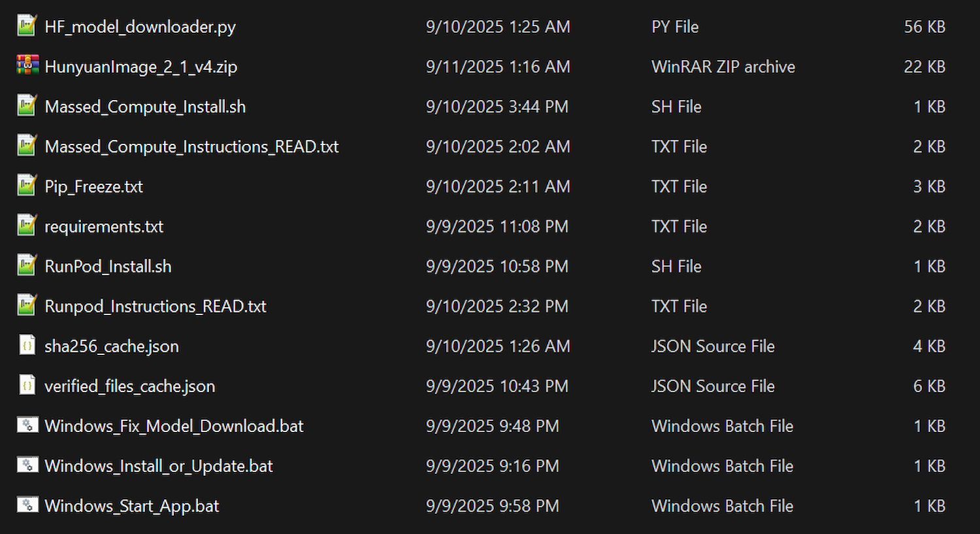Click the requirements.txt file name
This screenshot has height=534, width=980.
[104, 226]
